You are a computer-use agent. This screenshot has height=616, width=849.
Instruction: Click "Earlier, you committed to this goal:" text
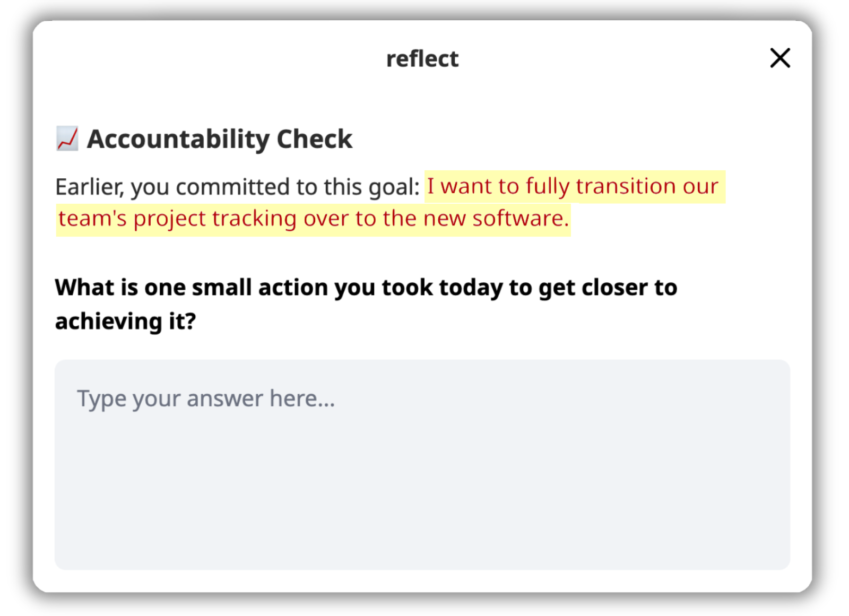[x=238, y=187]
